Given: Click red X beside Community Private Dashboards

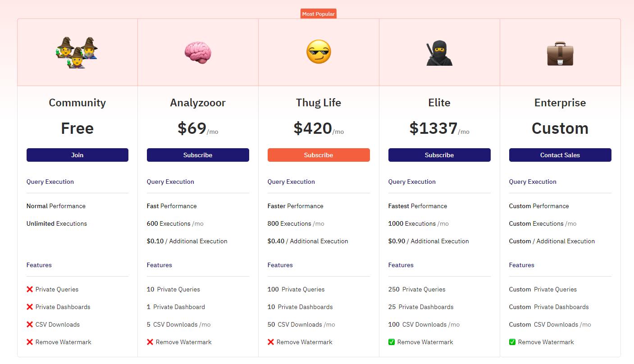Looking at the screenshot, I should point(30,307).
